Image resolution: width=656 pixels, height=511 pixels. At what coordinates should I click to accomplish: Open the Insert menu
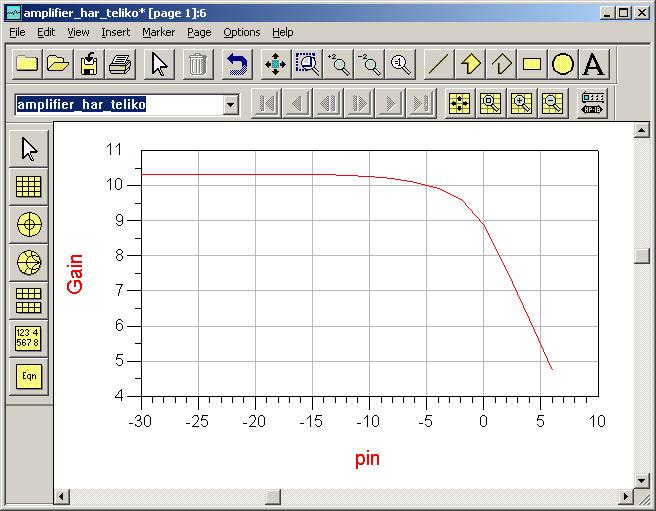click(115, 32)
